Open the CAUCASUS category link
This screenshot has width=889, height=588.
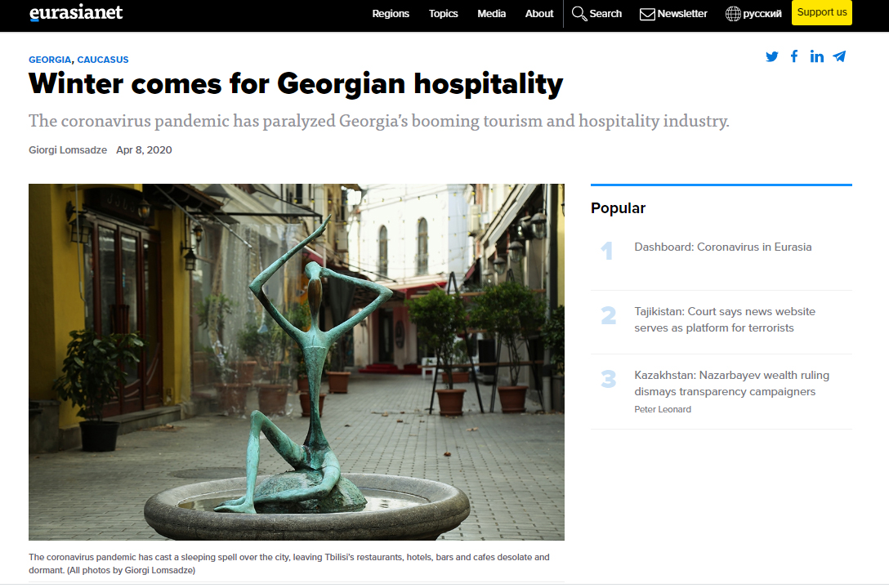(x=103, y=60)
